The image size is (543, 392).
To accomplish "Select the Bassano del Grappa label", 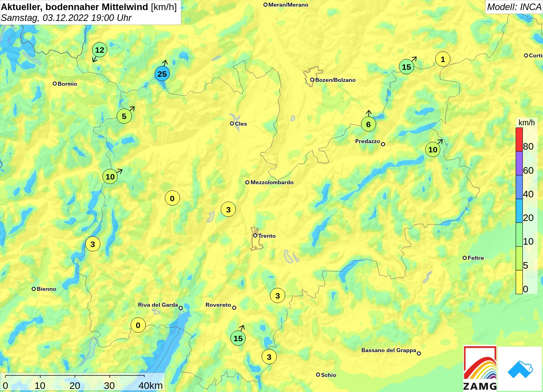I will coord(389,350).
